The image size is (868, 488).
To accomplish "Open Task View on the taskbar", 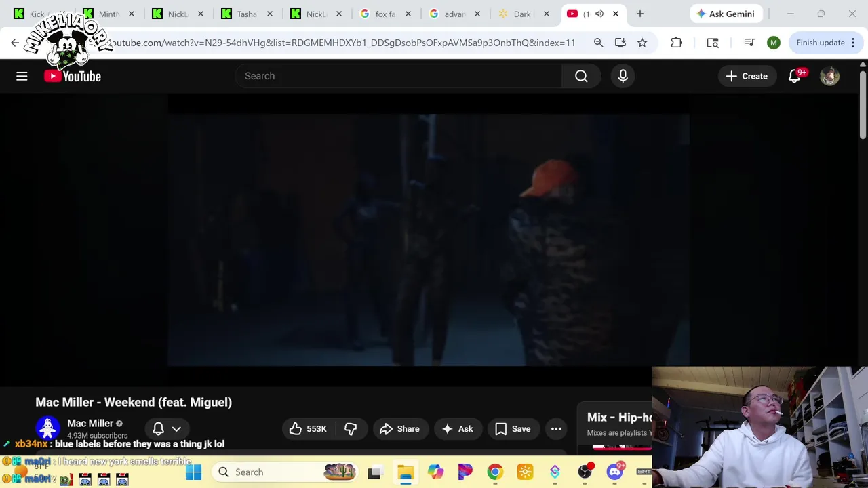I will tap(374, 472).
